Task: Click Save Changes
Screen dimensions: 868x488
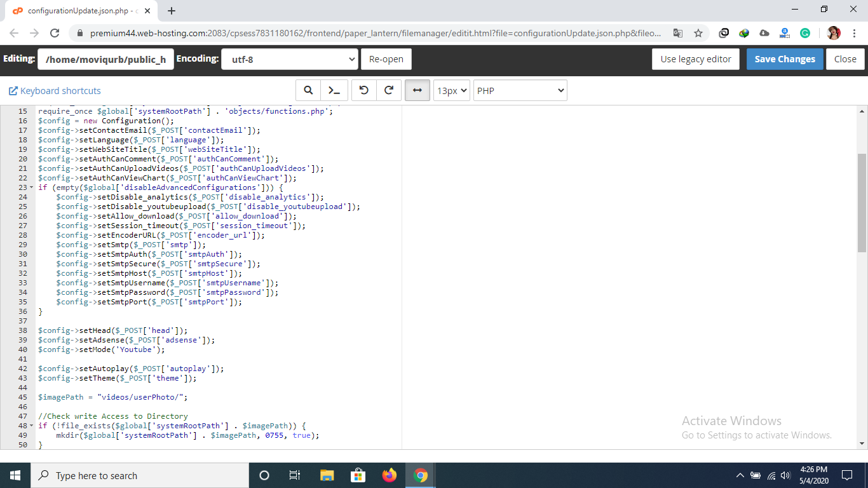Action: point(785,59)
